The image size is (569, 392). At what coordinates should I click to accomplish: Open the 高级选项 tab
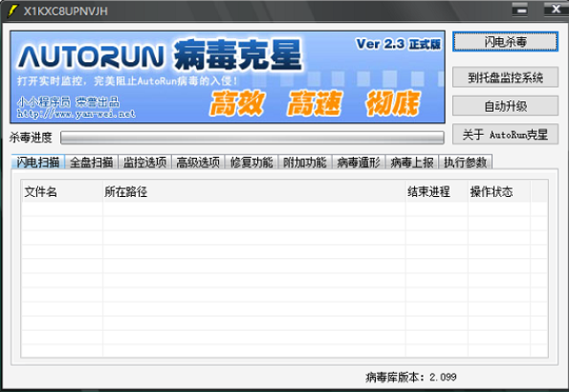pos(198,163)
